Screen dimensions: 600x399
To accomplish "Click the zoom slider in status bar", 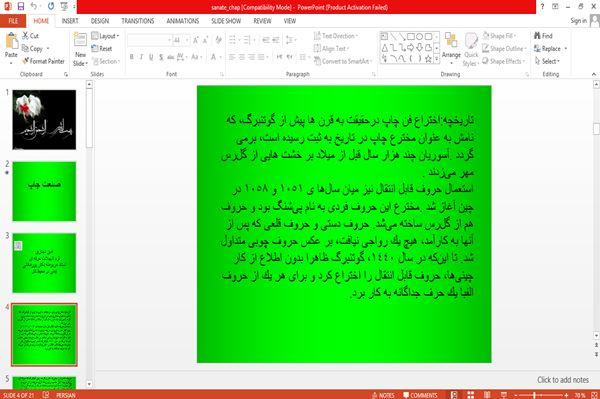I will 541,395.
